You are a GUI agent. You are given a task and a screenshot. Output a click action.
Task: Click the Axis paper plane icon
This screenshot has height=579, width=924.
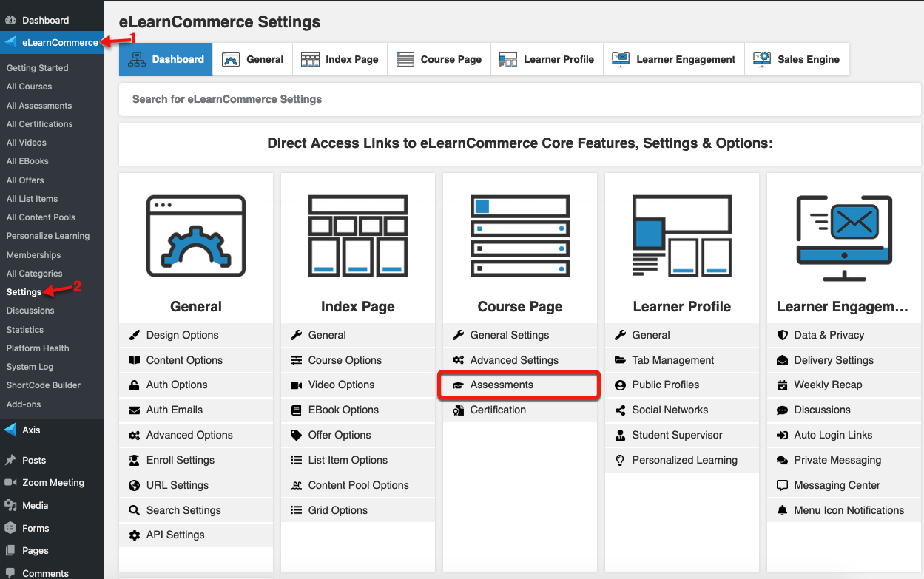pyautogui.click(x=10, y=430)
